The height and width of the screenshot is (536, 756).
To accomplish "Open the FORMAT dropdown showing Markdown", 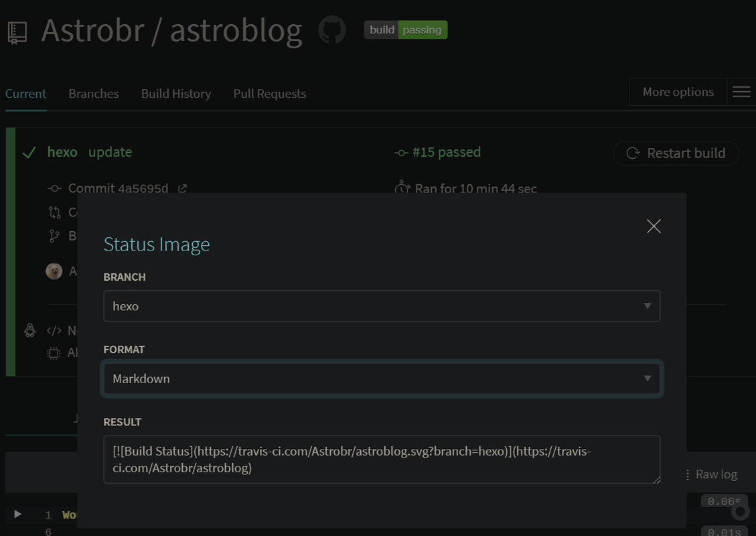I will 382,379.
